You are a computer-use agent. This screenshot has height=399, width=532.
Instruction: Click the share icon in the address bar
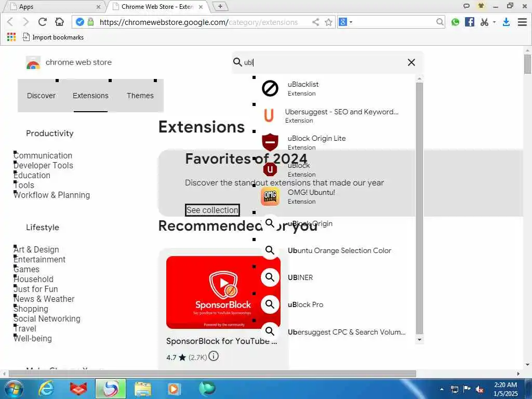click(x=315, y=22)
